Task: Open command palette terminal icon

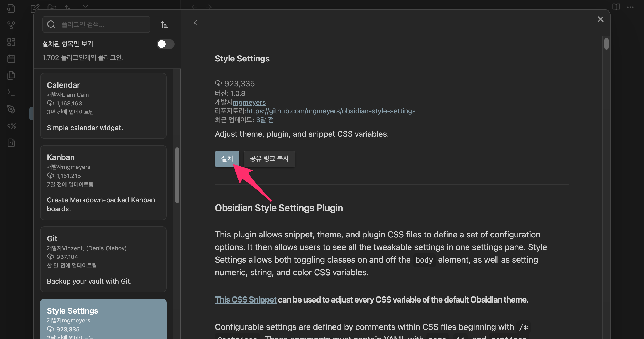Action: tap(11, 92)
